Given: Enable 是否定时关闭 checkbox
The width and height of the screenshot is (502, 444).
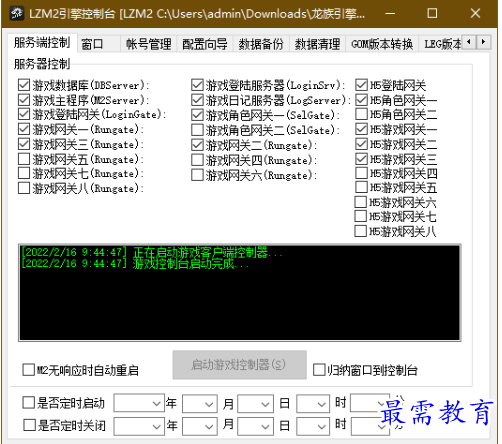Looking at the screenshot, I should coord(29,425).
